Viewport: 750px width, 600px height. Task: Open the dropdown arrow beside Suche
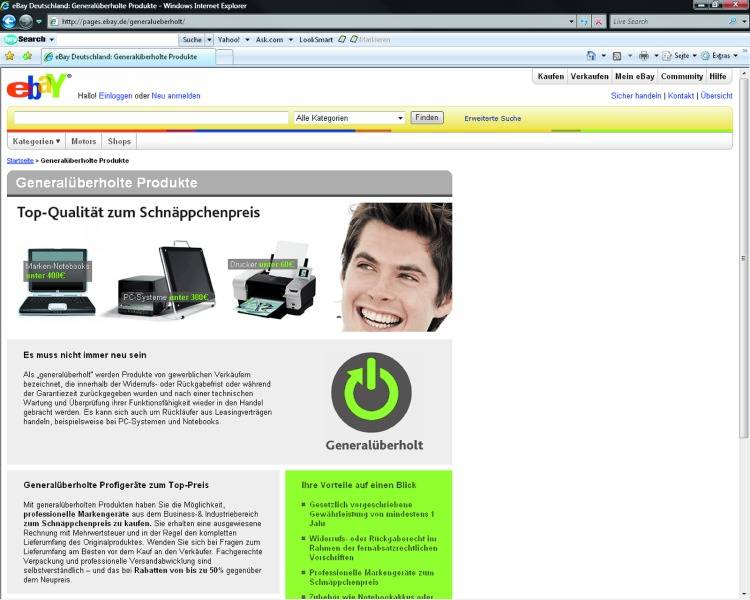click(x=209, y=40)
